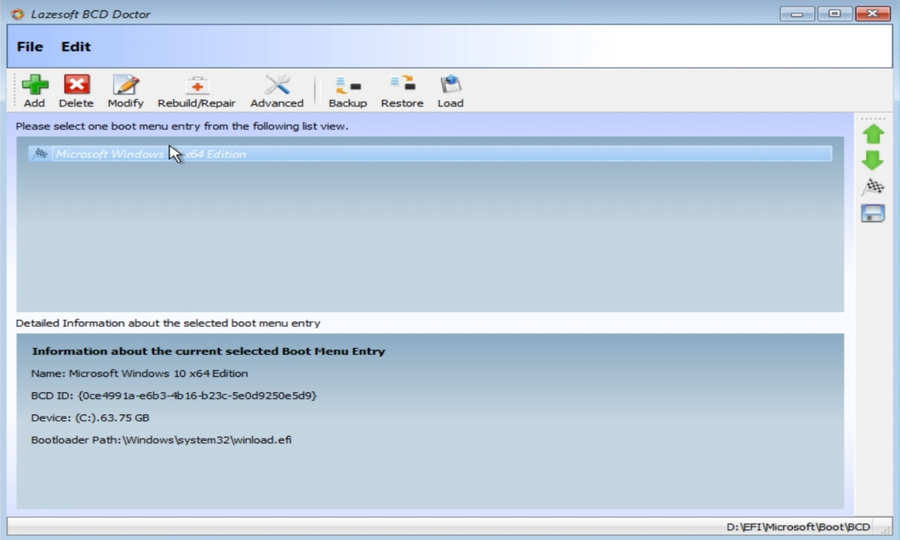900x540 pixels.
Task: Load a BCD file with Load
Action: click(450, 91)
